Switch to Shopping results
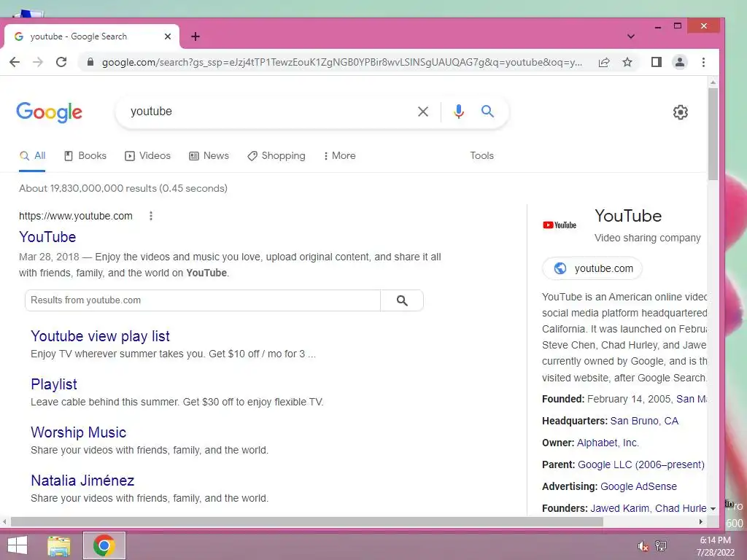The image size is (747, 560). pos(276,156)
